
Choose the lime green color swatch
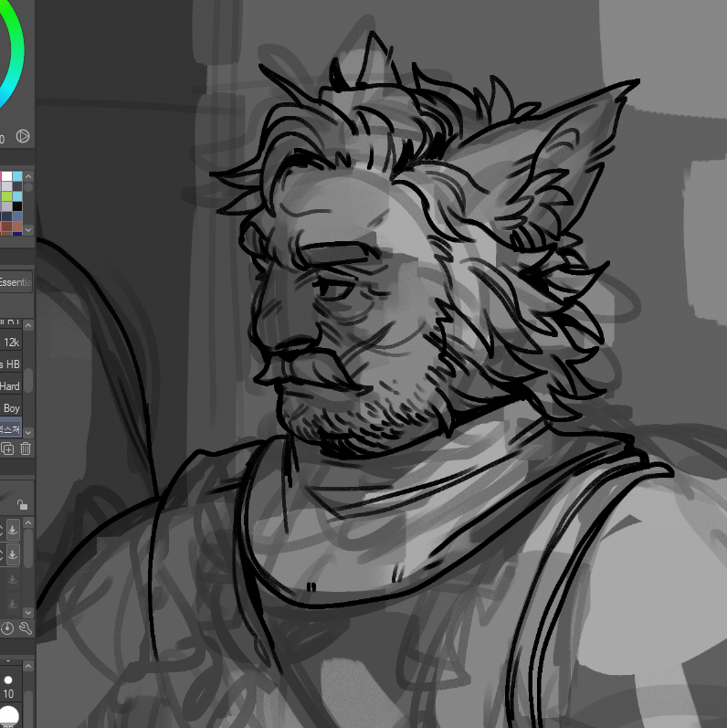(6, 196)
